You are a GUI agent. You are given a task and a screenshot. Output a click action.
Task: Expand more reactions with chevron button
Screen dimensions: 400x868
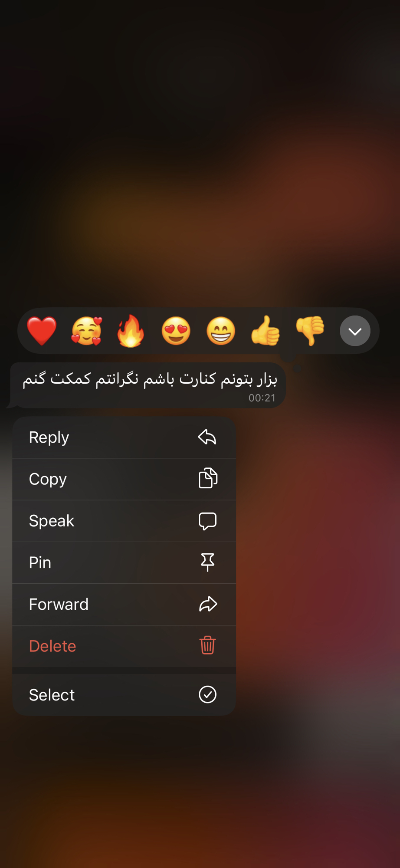[x=355, y=331]
